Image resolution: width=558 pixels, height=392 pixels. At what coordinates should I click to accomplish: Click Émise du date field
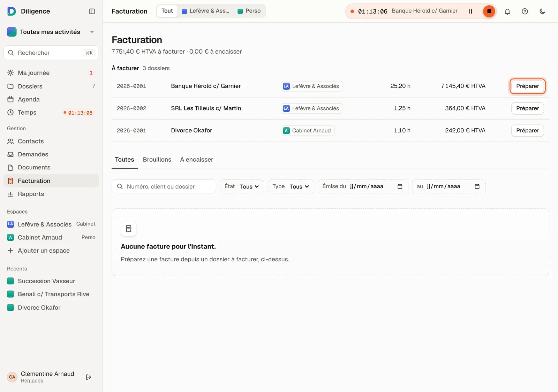pyautogui.click(x=363, y=186)
